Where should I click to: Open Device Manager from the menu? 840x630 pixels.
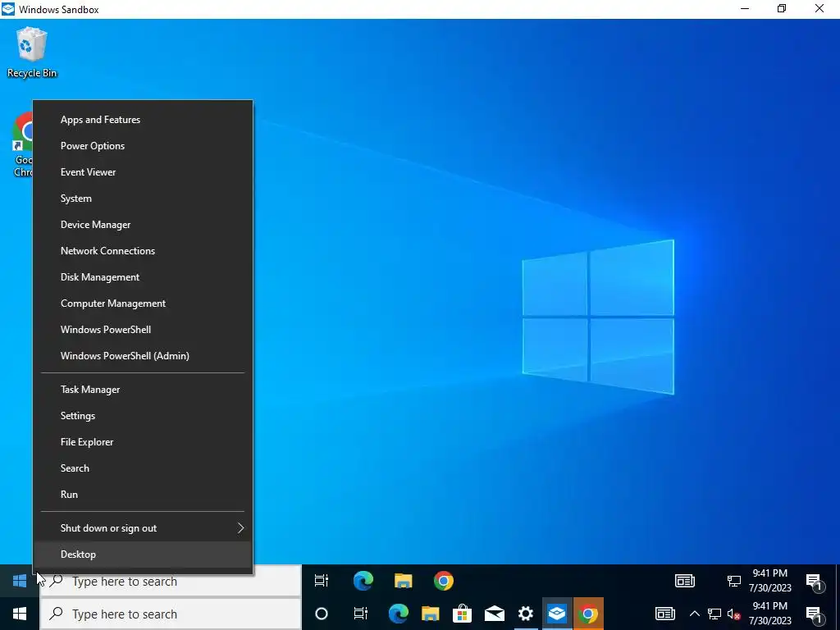(x=143, y=225)
